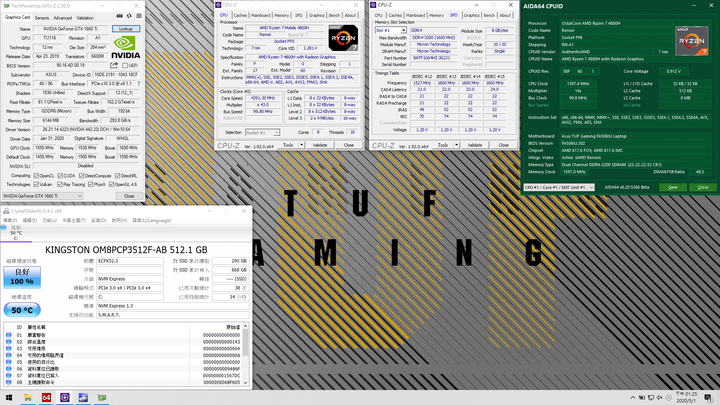720x405 pixels.
Task: Switch to the Validation tab in GPU-Z
Action: (85, 18)
